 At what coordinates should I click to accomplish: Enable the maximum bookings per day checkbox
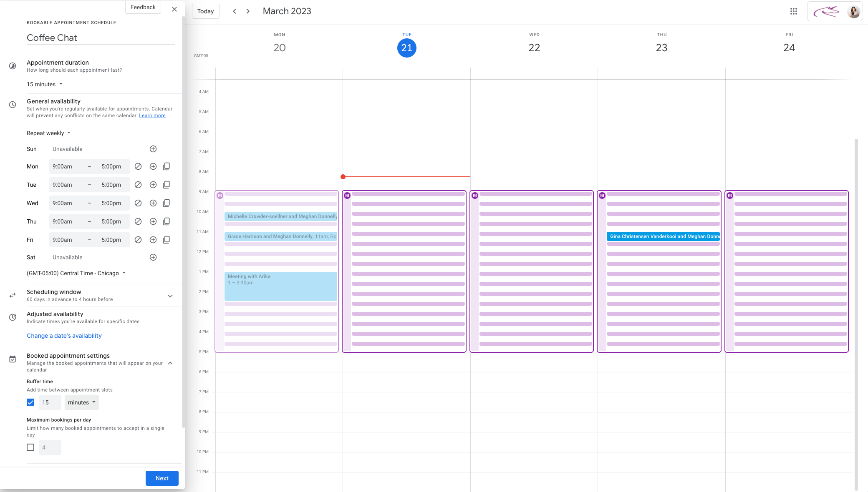(x=30, y=447)
